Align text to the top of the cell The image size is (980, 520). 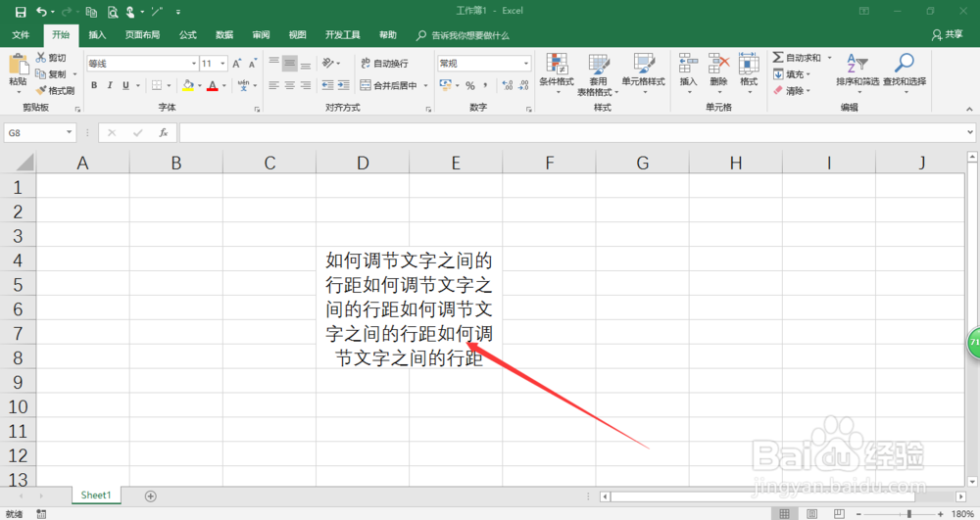tap(273, 63)
